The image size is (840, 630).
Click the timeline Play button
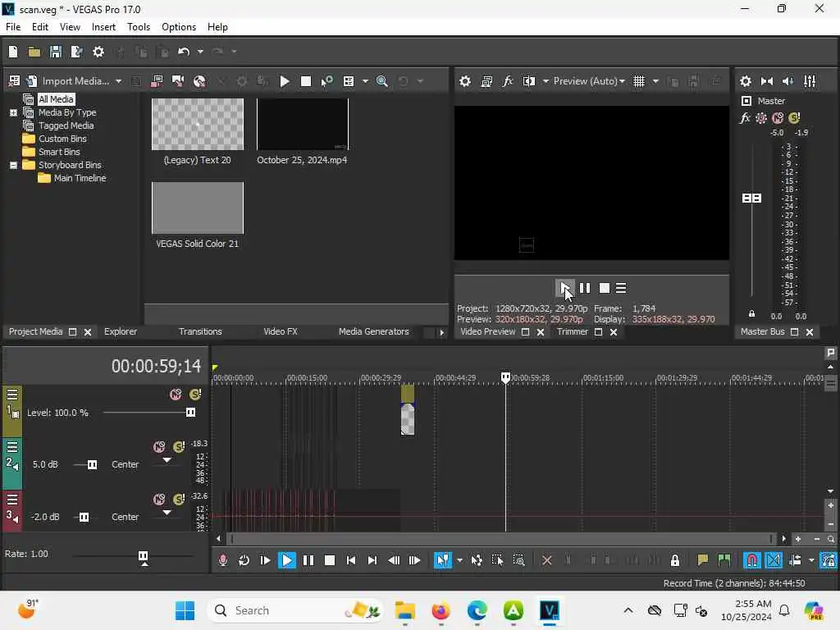286,560
